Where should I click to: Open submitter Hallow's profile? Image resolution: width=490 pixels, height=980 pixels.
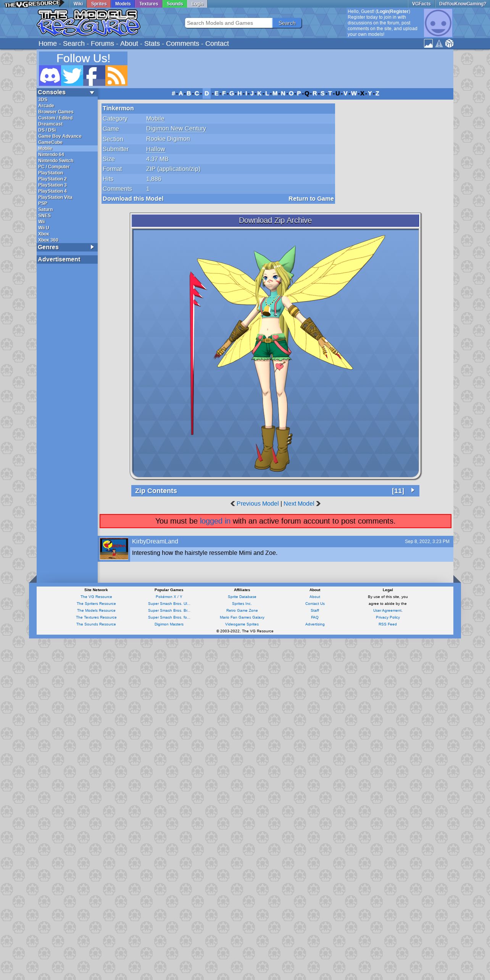pos(155,149)
